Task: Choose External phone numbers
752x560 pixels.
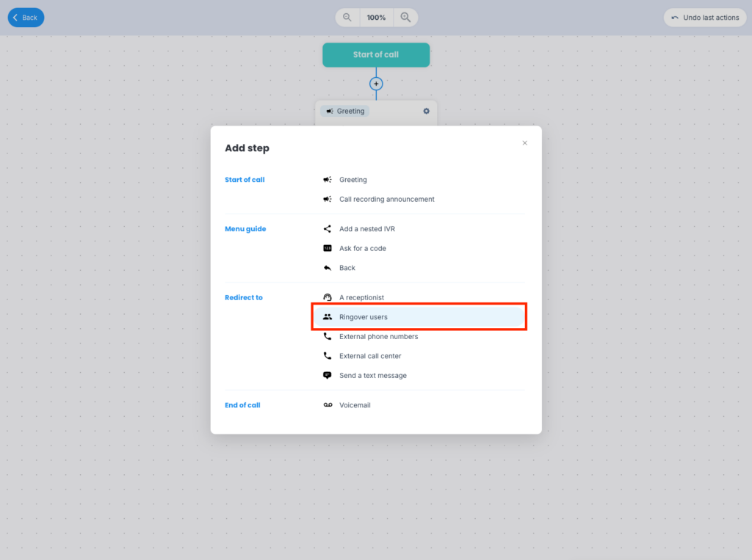Action: 378,337
